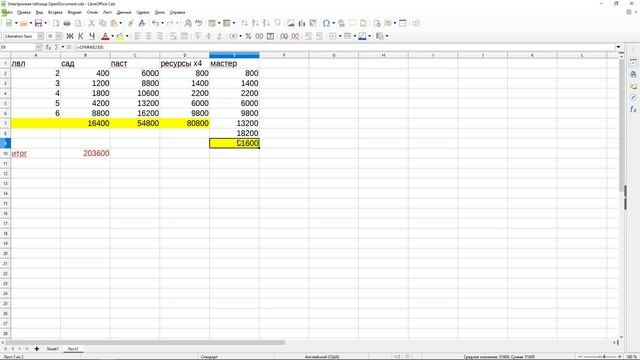This screenshot has height=360, width=640.
Task: Click the Format as percent icon
Action: [248, 36]
